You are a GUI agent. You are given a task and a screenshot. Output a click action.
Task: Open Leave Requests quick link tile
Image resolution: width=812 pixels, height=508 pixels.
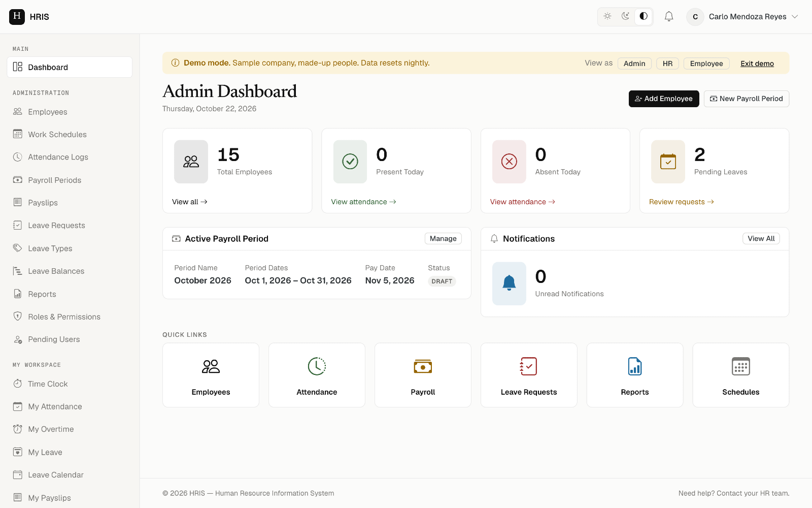point(529,375)
